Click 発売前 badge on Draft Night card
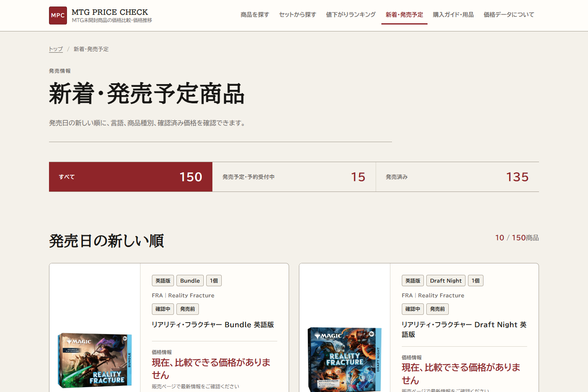The height and width of the screenshot is (392, 588). 437,309
